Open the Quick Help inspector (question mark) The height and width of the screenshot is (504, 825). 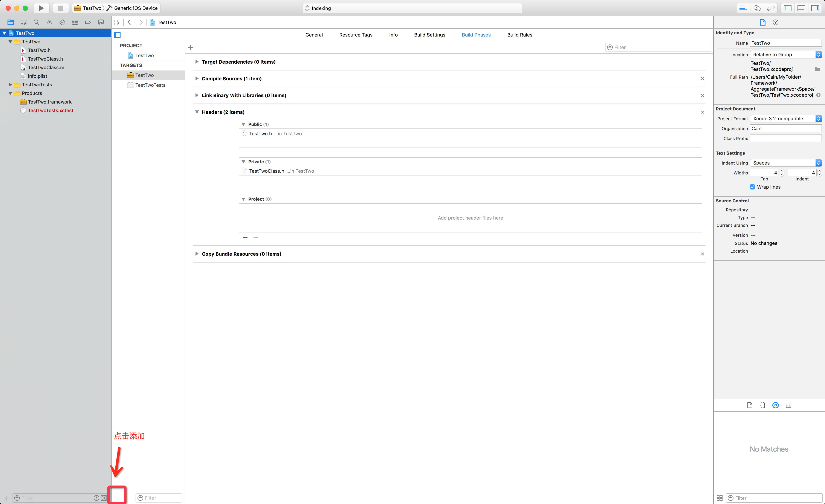tap(775, 22)
